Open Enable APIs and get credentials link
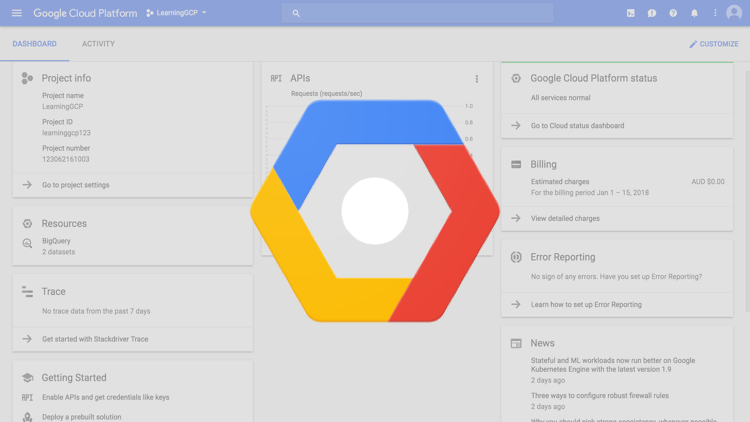Image resolution: width=750 pixels, height=422 pixels. click(x=106, y=398)
